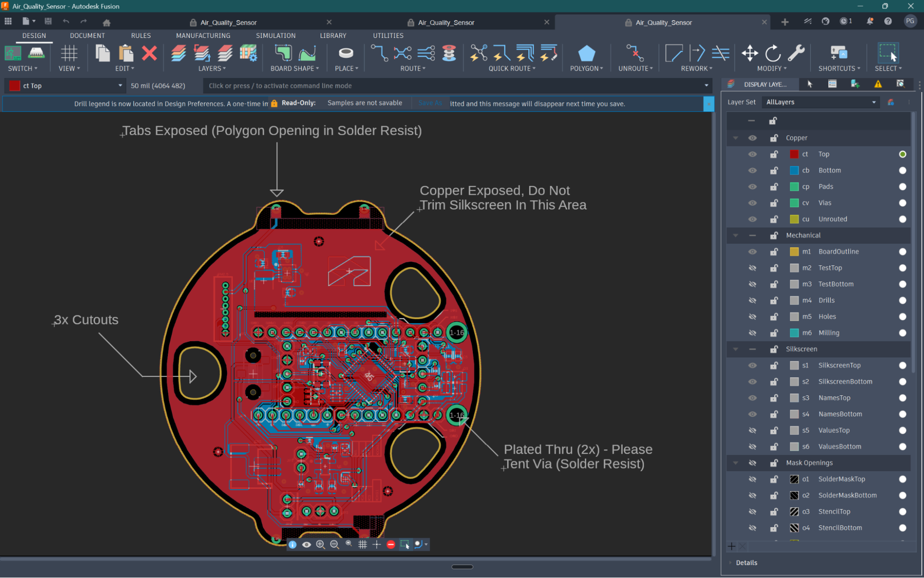The height and width of the screenshot is (578, 924).
Task: Click the Unroute ripup icon
Action: click(635, 54)
